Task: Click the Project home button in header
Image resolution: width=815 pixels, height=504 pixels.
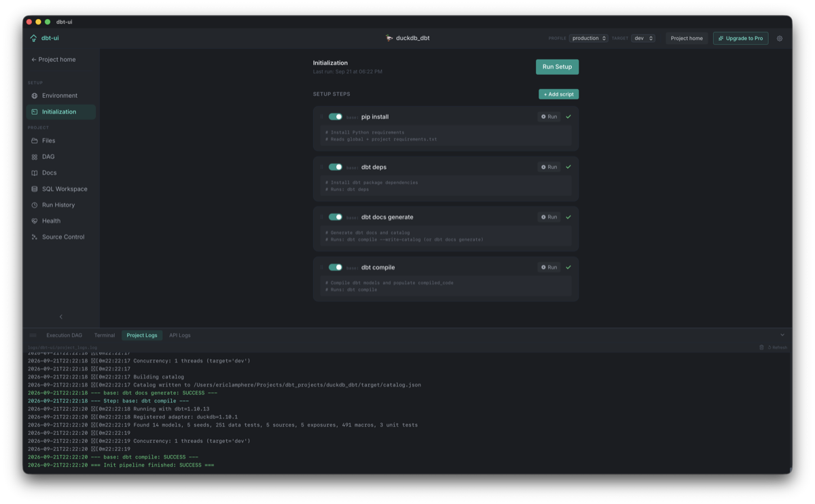Action: click(687, 39)
